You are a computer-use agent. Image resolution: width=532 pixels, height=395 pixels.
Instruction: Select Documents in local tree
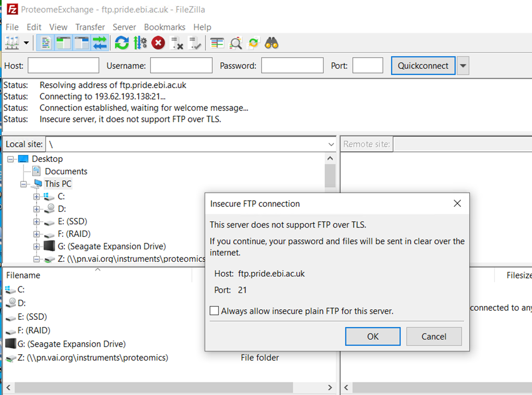(66, 171)
